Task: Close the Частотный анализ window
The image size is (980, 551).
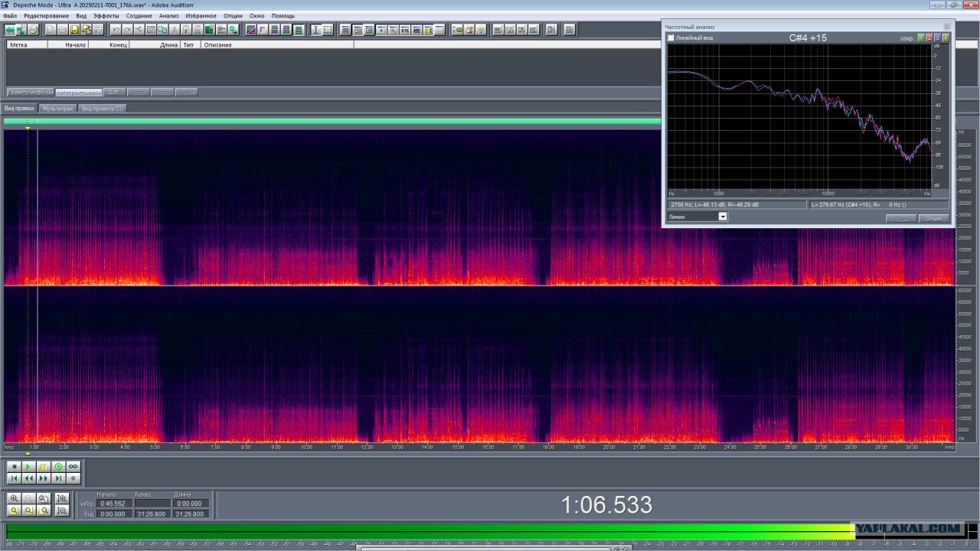Action: tap(946, 26)
